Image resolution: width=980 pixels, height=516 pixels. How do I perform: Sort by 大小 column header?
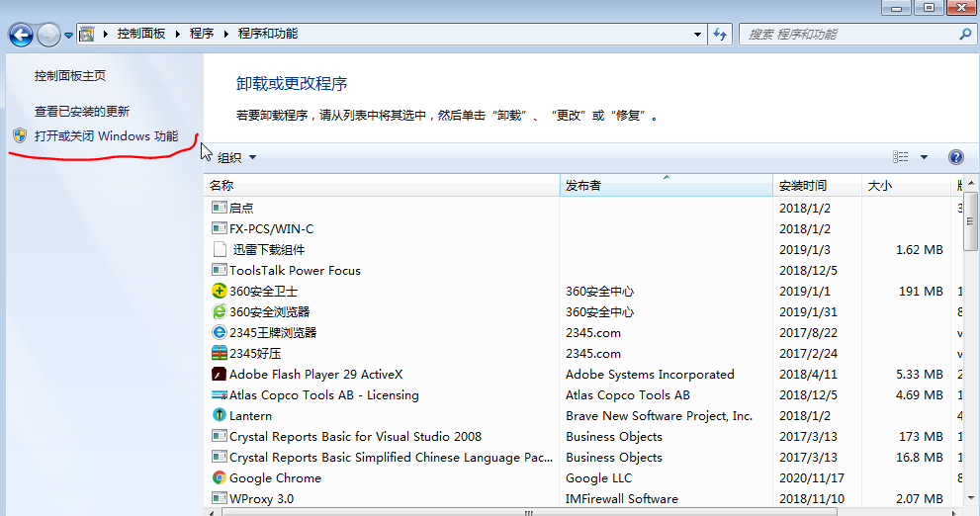click(x=906, y=186)
